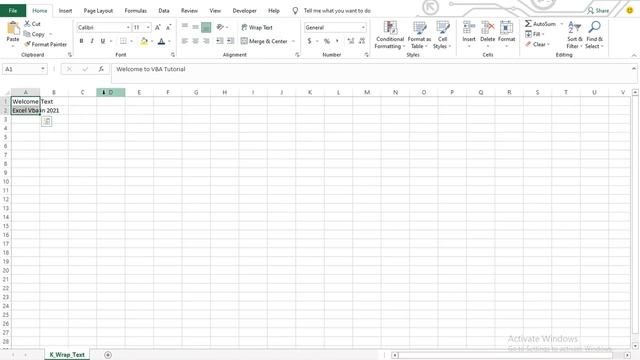The image size is (640, 360).
Task: Select column D header
Action: 111,92
